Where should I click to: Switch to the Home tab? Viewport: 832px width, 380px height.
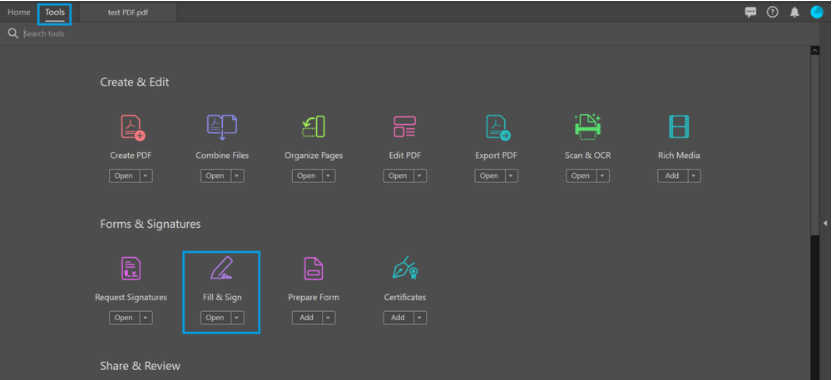click(19, 12)
